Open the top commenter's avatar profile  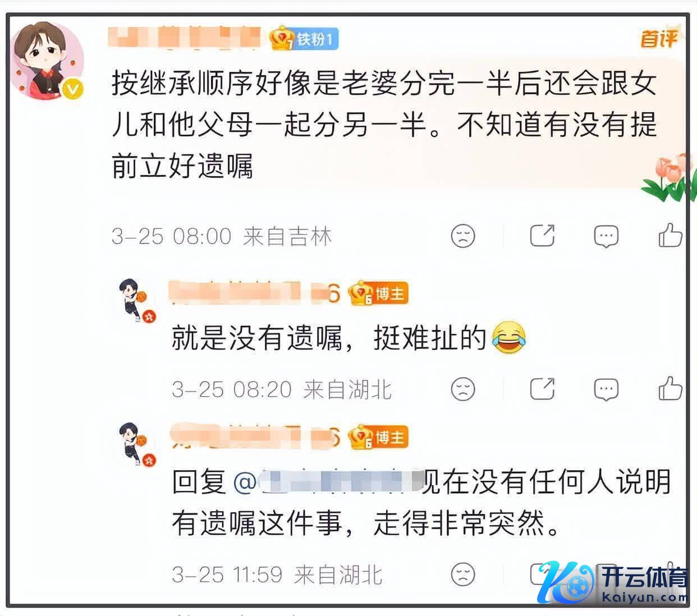[48, 61]
